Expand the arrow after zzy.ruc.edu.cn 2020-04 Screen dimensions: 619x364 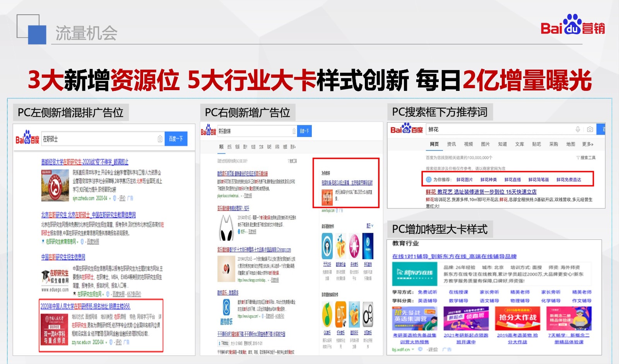pos(106,342)
